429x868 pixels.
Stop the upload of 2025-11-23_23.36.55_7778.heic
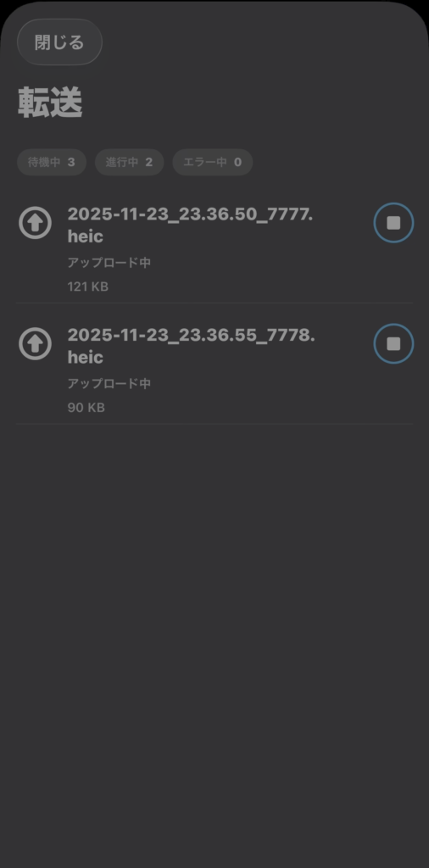point(393,344)
